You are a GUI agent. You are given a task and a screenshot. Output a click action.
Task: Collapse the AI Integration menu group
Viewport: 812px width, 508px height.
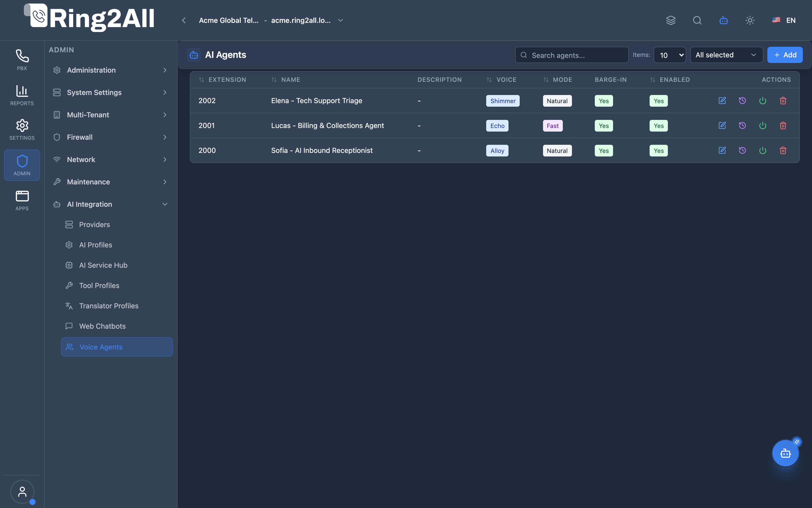coord(110,204)
